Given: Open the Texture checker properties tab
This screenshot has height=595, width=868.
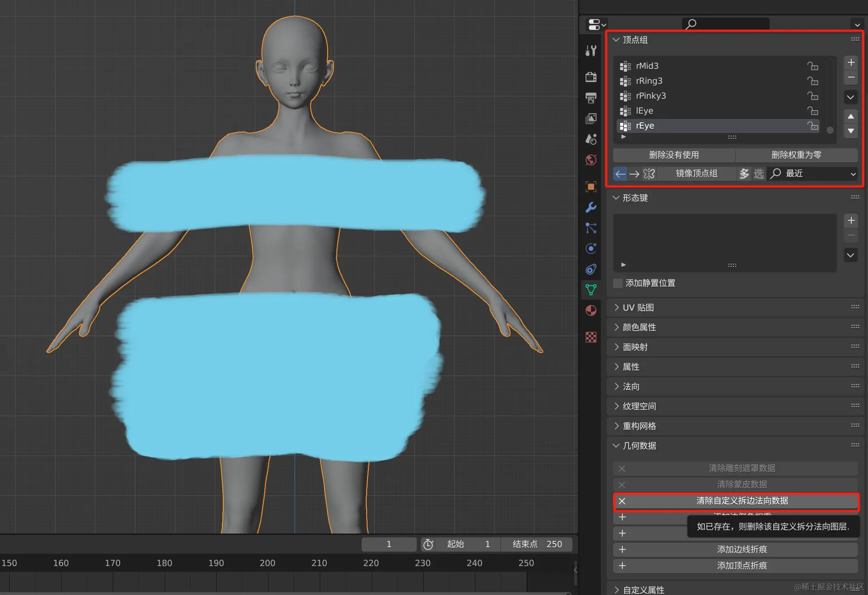Looking at the screenshot, I should [x=591, y=337].
